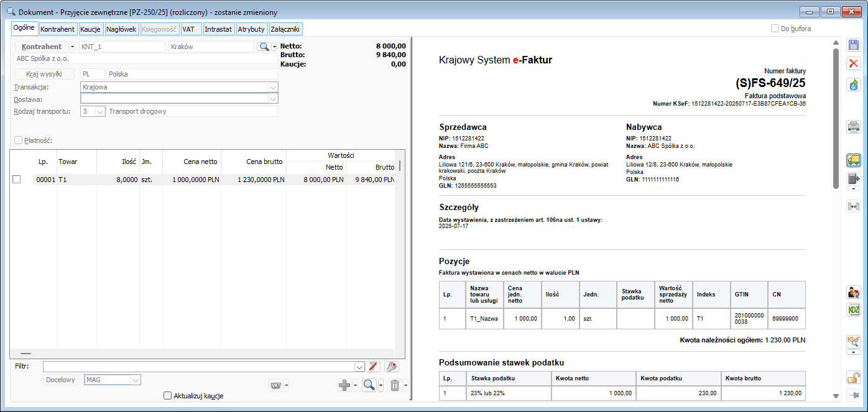868x412 pixels.
Task: Click the KDZ icon in right toolbar
Action: 854,309
